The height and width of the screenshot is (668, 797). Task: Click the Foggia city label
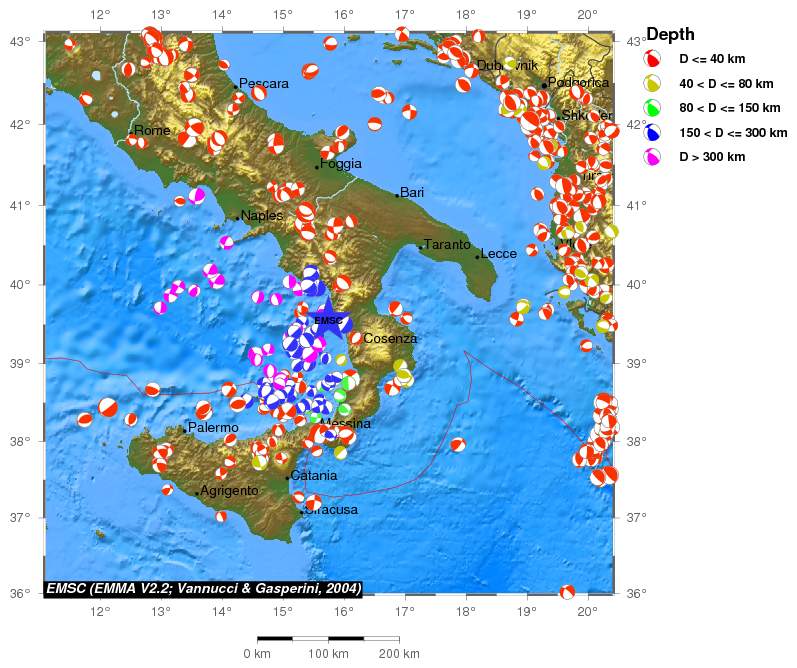click(x=341, y=164)
